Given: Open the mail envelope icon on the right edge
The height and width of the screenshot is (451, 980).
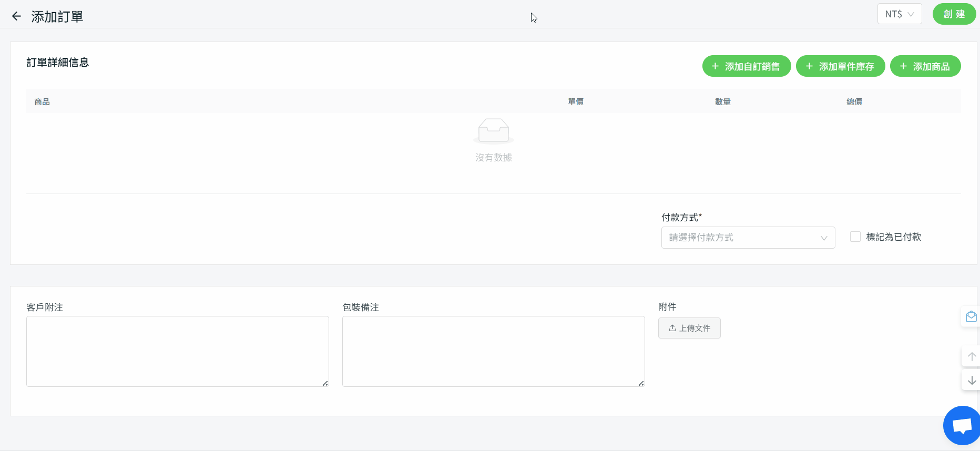Looking at the screenshot, I should (x=971, y=316).
